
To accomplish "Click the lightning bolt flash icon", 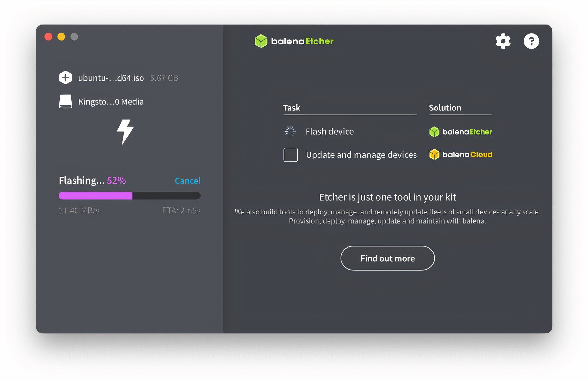I will click(x=125, y=132).
